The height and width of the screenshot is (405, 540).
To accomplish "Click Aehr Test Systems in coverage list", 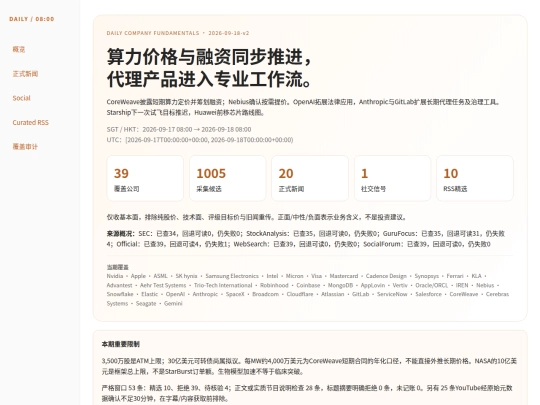I will [163, 285].
